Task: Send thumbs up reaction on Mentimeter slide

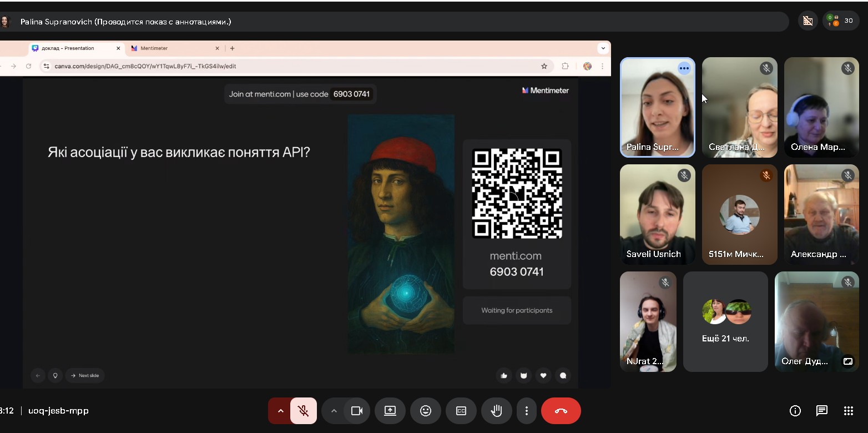Action: 504,376
